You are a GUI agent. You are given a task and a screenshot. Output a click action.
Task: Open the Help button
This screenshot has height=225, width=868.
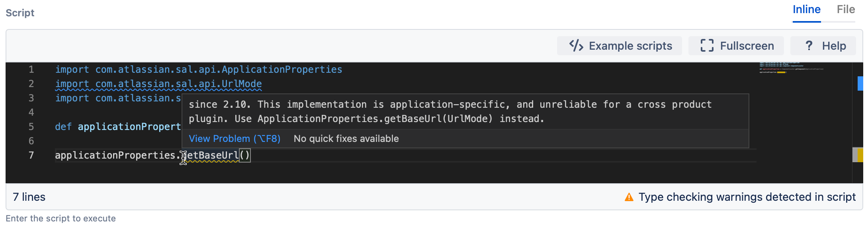click(823, 46)
